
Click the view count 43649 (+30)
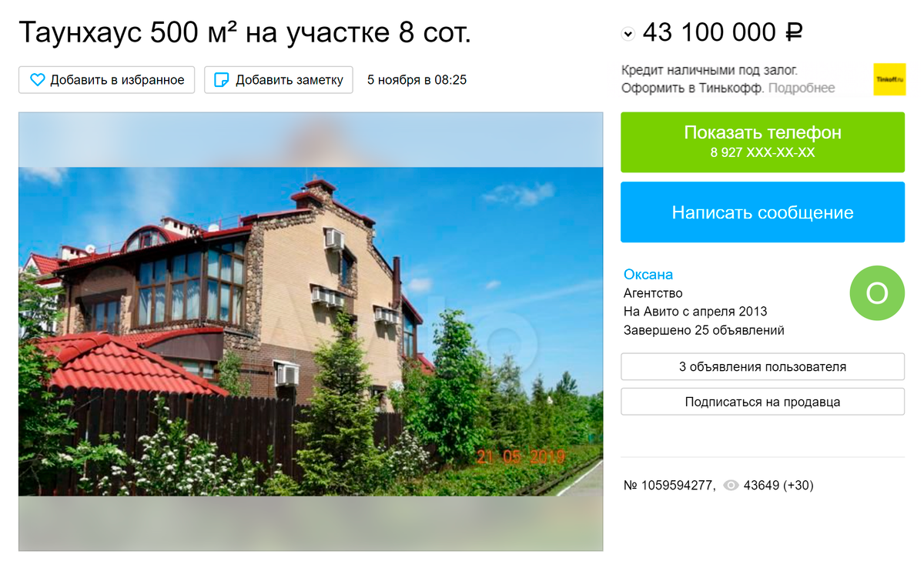pyautogui.click(x=778, y=486)
